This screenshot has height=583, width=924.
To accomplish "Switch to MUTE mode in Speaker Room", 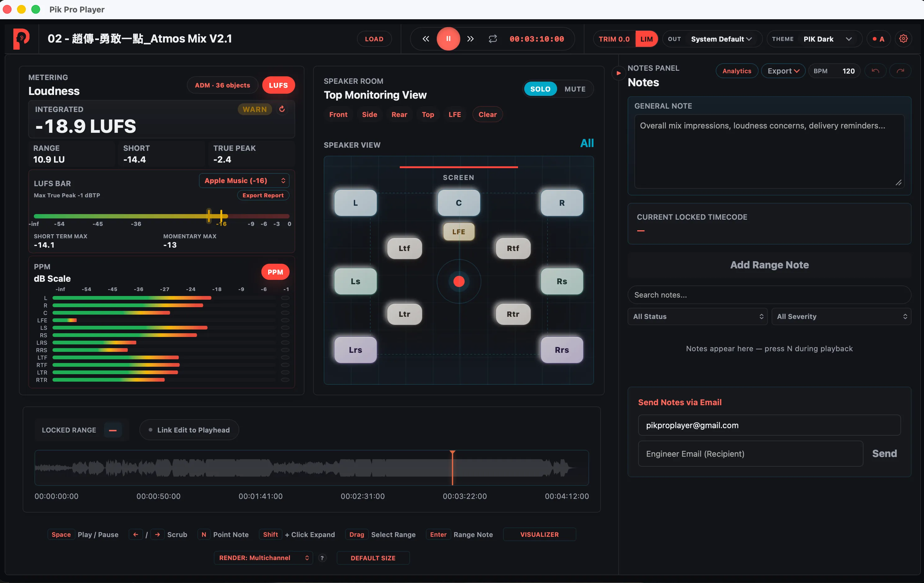I will [575, 89].
